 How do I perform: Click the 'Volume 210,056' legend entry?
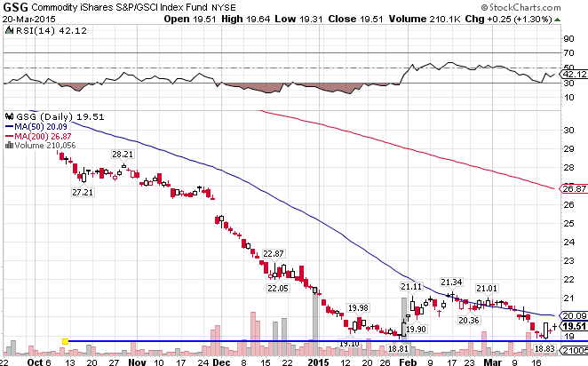click(x=44, y=146)
